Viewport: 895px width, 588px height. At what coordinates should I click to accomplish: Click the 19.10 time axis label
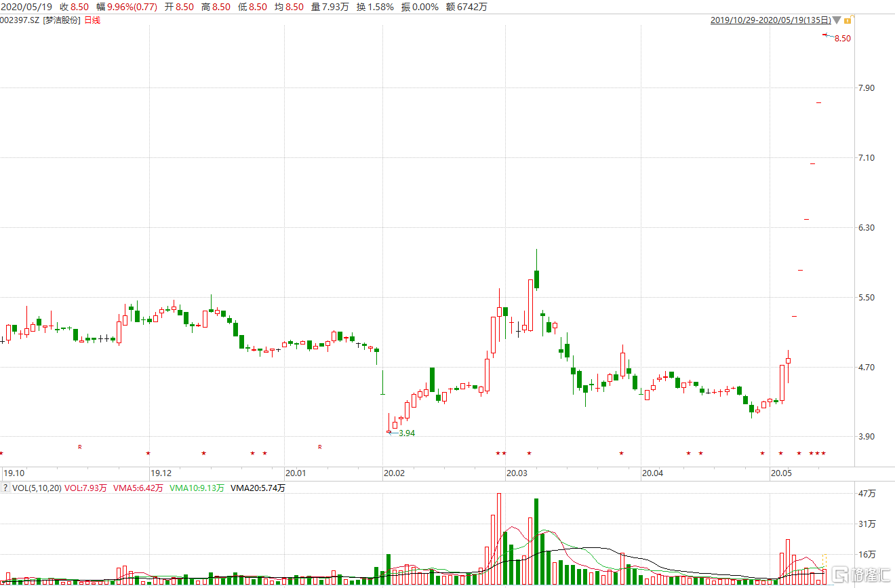(14, 473)
